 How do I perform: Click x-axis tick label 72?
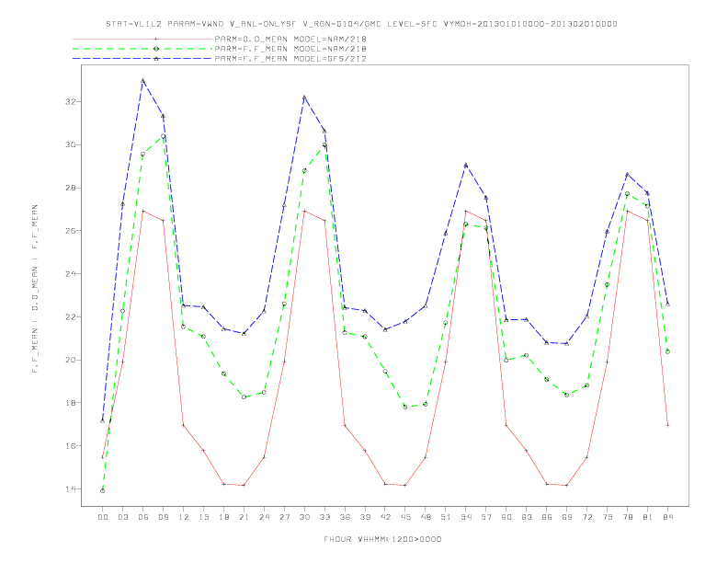click(x=586, y=517)
